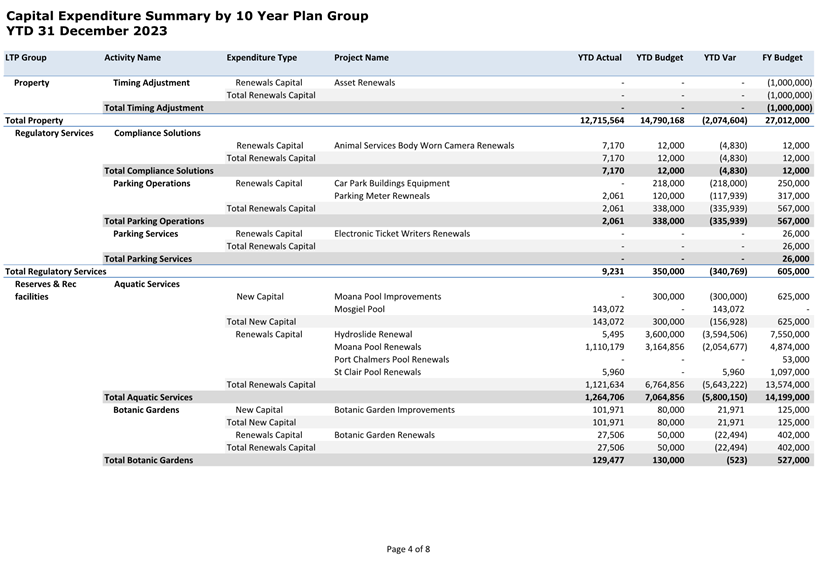Select the 'YTD 31 December 2023' subtitle
This screenshot has height=578, width=817.
[86, 31]
